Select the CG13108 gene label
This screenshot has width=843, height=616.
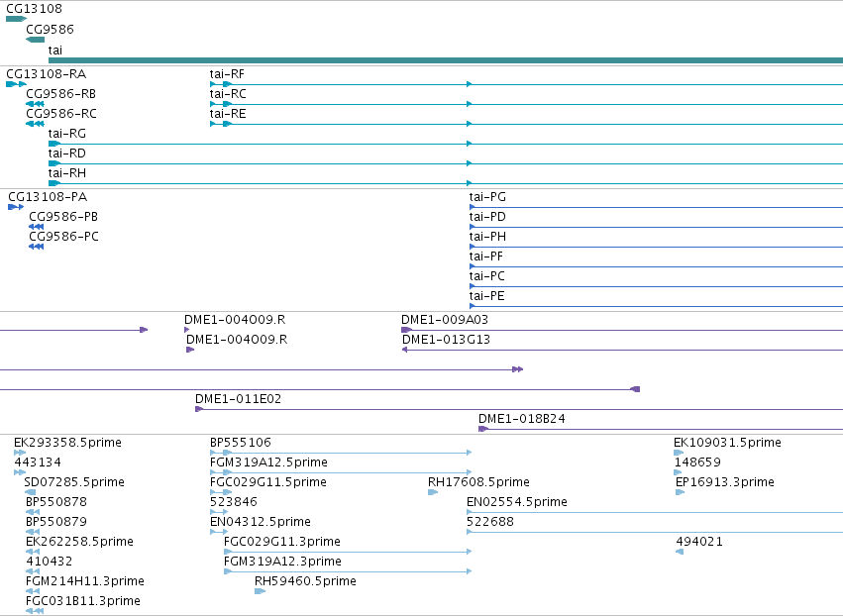tap(34, 9)
